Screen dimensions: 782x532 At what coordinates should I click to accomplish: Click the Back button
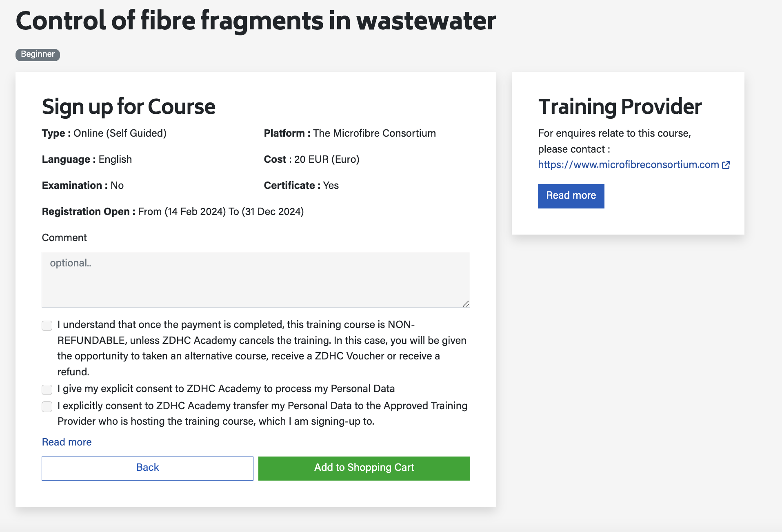coord(147,468)
